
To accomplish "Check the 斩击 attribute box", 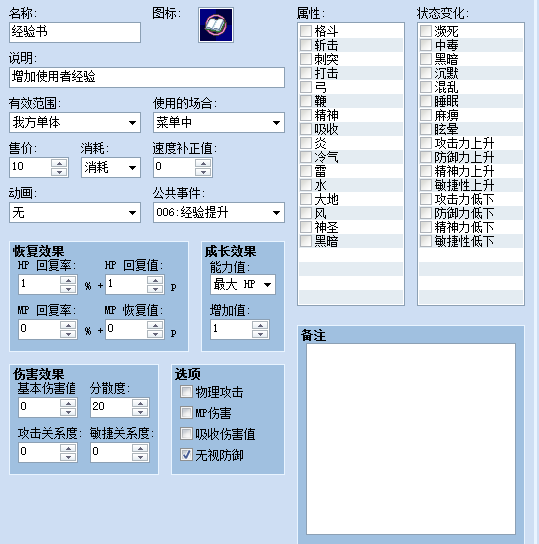I will coord(306,45).
